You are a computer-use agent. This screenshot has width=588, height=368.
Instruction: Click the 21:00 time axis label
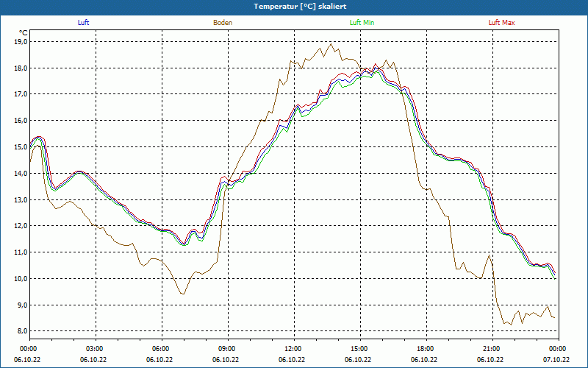[x=491, y=349]
